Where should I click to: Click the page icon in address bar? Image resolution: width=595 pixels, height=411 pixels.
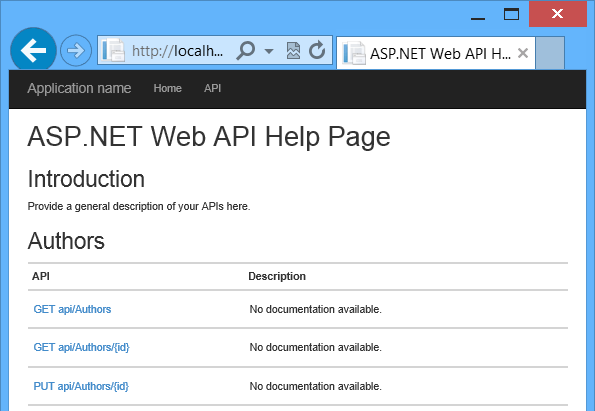point(113,50)
